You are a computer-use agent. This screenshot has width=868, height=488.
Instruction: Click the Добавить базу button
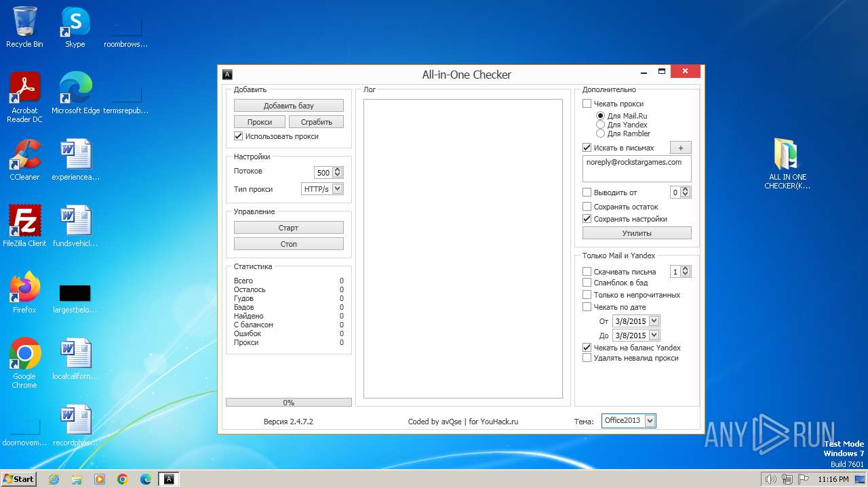(289, 106)
